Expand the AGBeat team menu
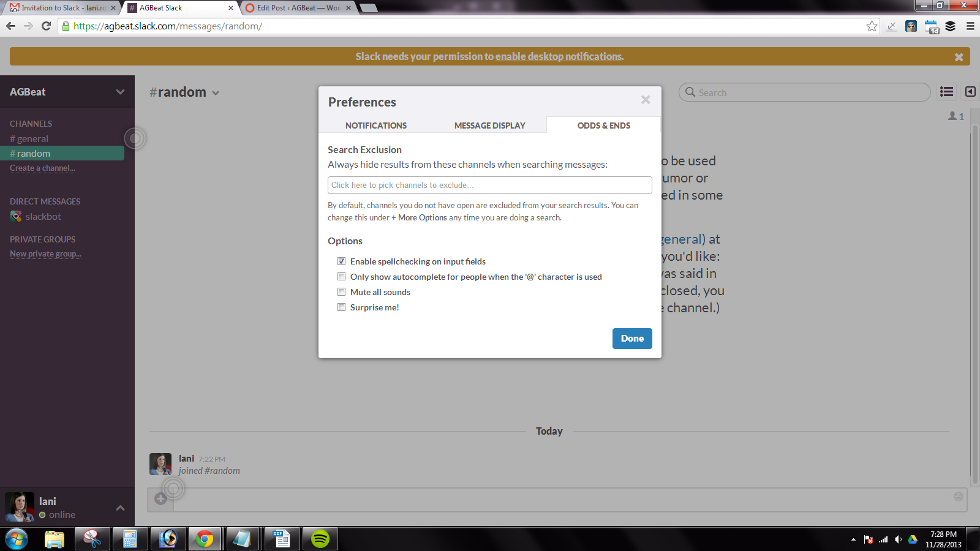 coord(120,92)
